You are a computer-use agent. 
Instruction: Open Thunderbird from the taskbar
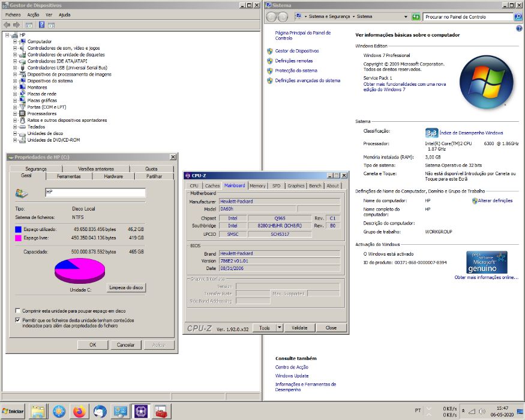100,411
